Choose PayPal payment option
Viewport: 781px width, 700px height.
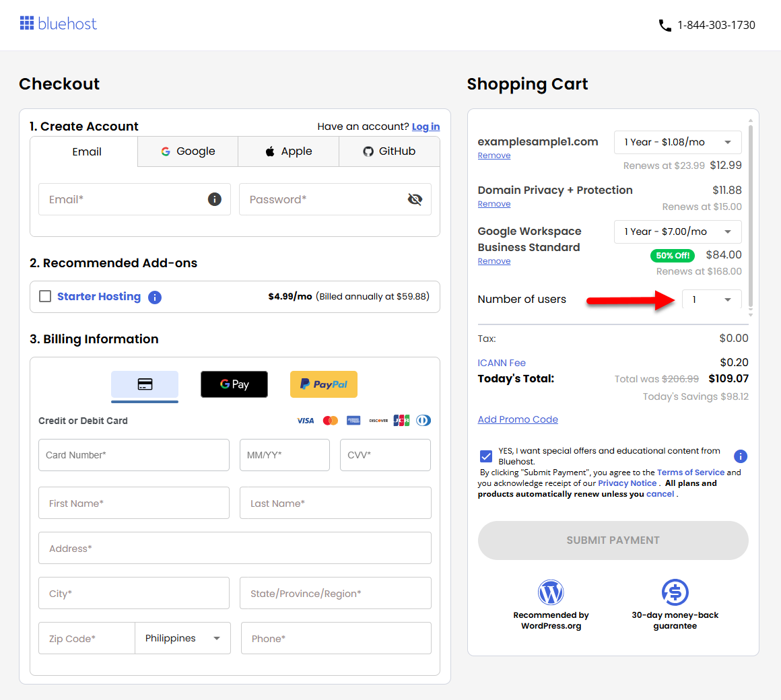click(x=324, y=384)
